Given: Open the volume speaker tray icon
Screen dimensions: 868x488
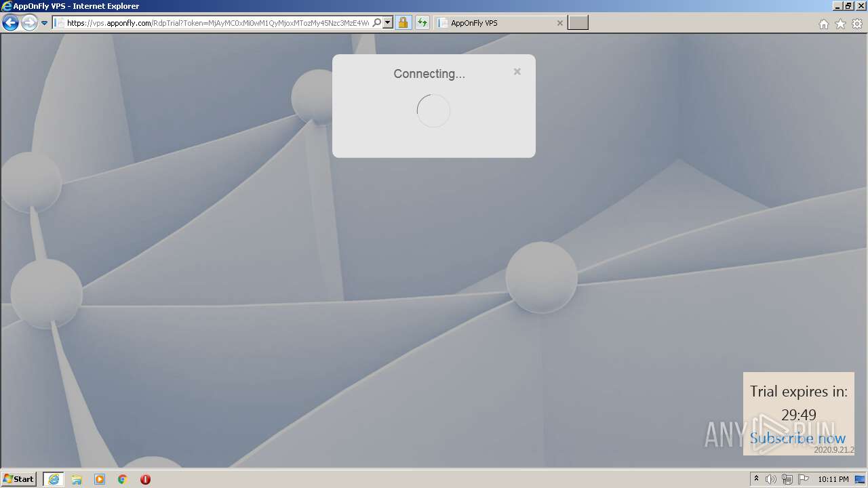Looking at the screenshot, I should tap(771, 479).
